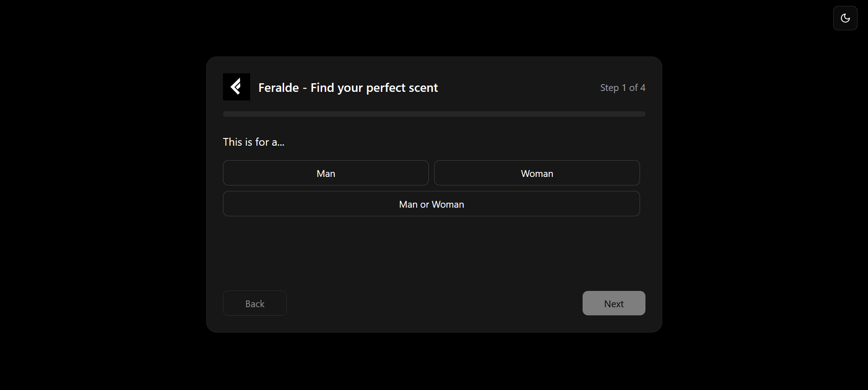Pick the Man or Woman option
The image size is (868, 390).
(431, 204)
